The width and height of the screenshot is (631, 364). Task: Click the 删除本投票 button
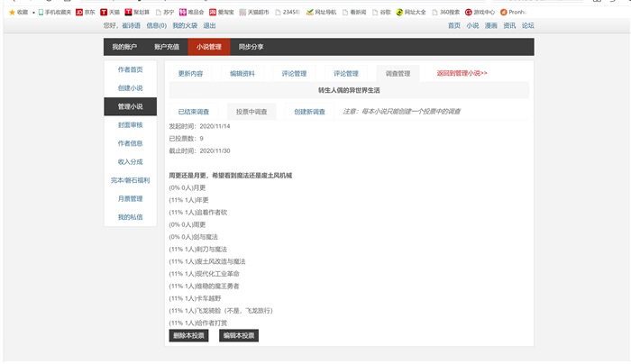188,336
